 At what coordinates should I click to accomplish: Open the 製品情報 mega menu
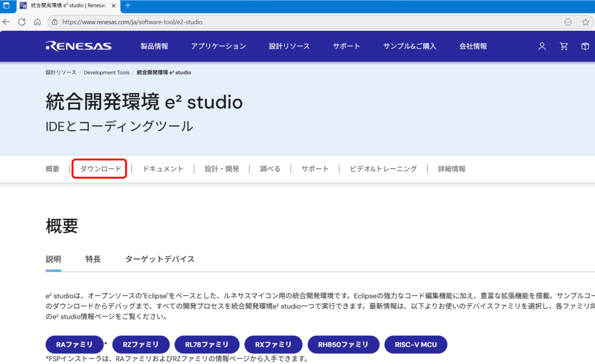click(x=153, y=46)
